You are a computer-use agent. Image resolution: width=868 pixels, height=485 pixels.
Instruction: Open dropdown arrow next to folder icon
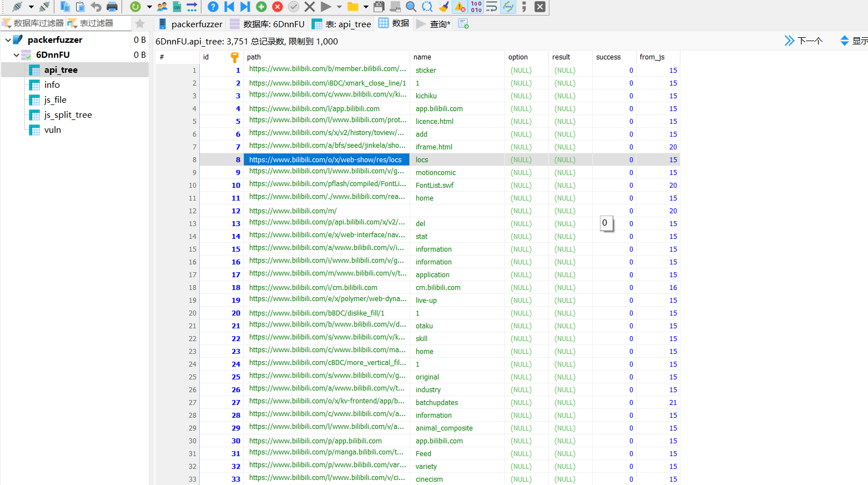pos(366,7)
